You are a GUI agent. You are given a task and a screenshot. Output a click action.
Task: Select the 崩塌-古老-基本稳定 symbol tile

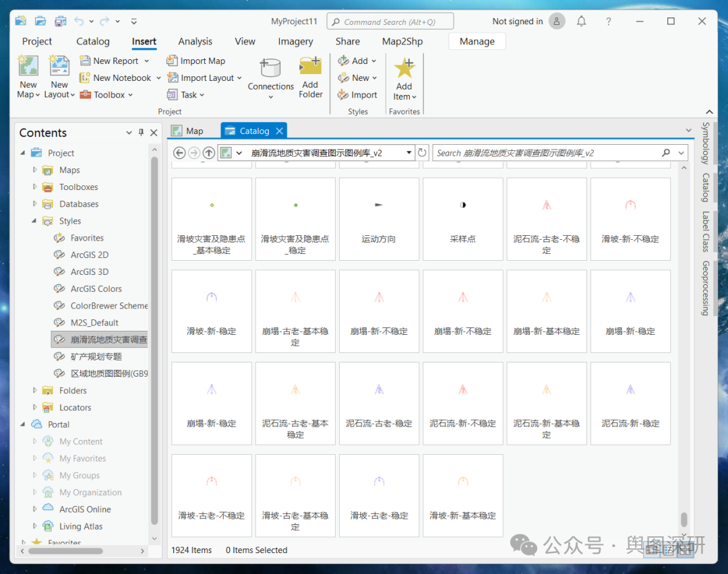[x=295, y=311]
